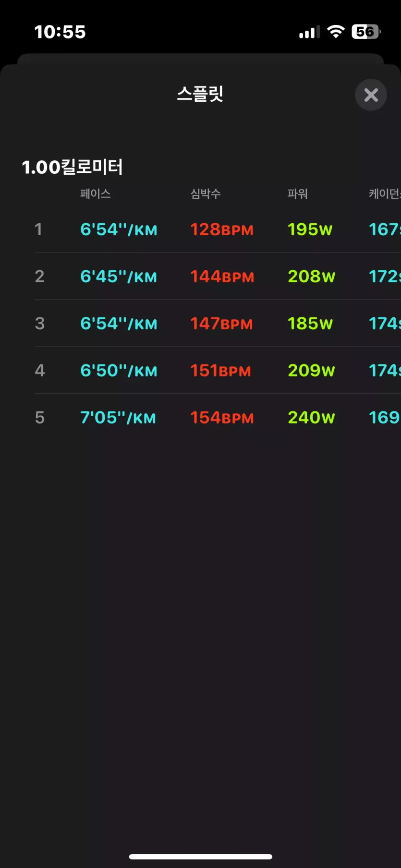Tap split 2 heart rate 144BPM

222,277
